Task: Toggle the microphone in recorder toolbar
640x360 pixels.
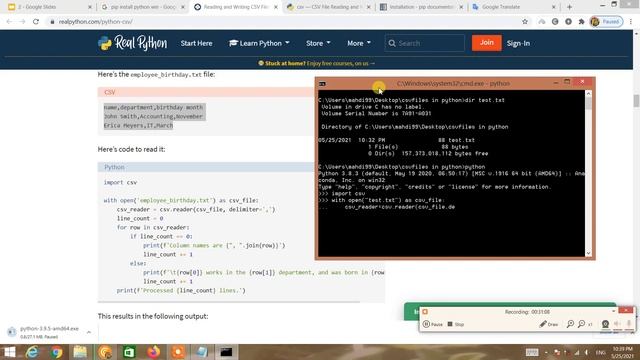Action: point(629,324)
